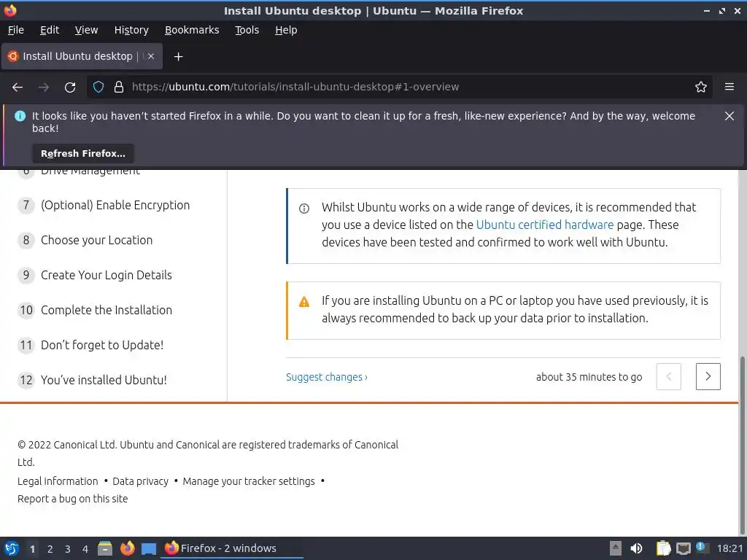
Task: Click the reload page icon
Action: coord(70,87)
